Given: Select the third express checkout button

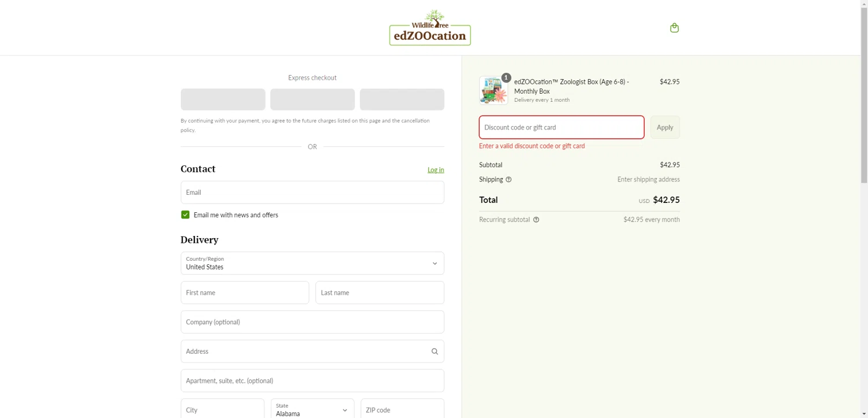Looking at the screenshot, I should coord(402,99).
